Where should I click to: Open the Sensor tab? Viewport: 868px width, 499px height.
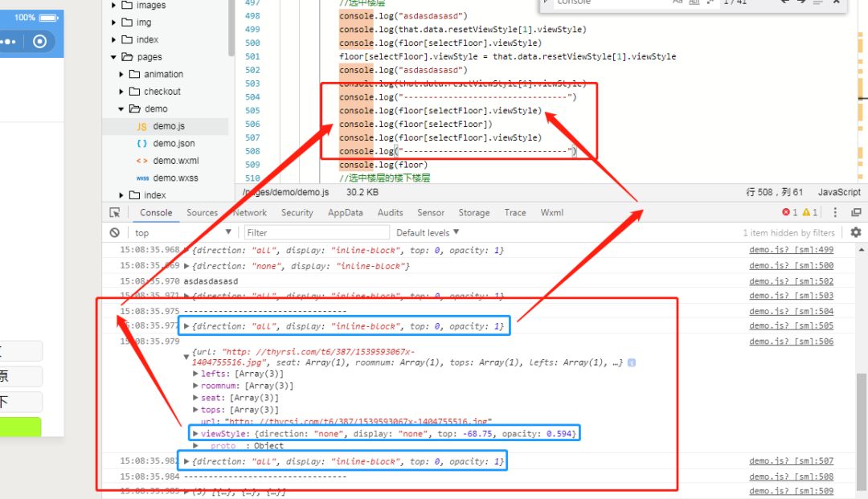[x=431, y=212]
